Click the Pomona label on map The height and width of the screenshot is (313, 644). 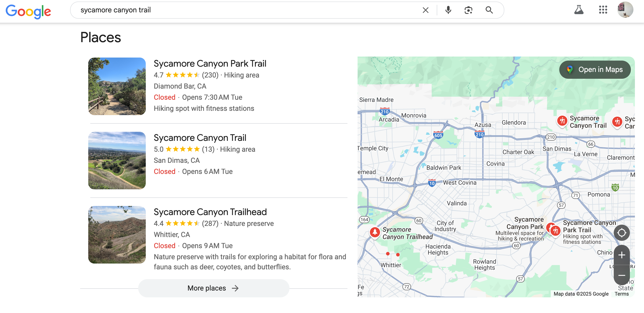[x=599, y=195]
